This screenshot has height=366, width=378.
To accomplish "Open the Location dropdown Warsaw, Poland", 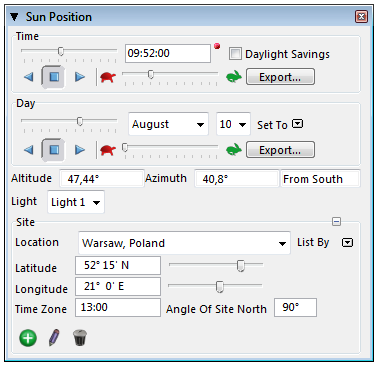I will (x=184, y=243).
